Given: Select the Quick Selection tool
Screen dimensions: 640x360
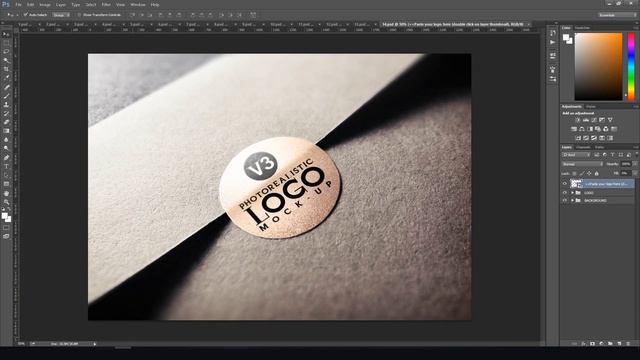Looking at the screenshot, I should tap(6, 60).
